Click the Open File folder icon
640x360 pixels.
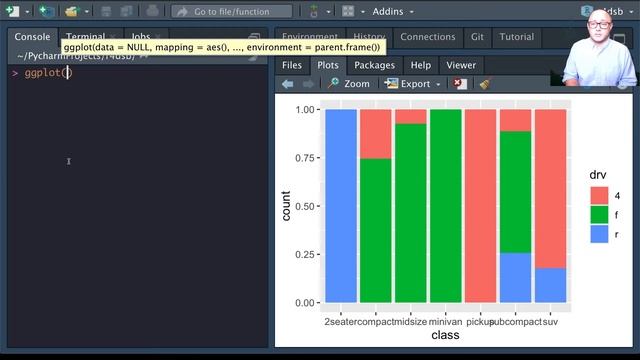pos(71,11)
